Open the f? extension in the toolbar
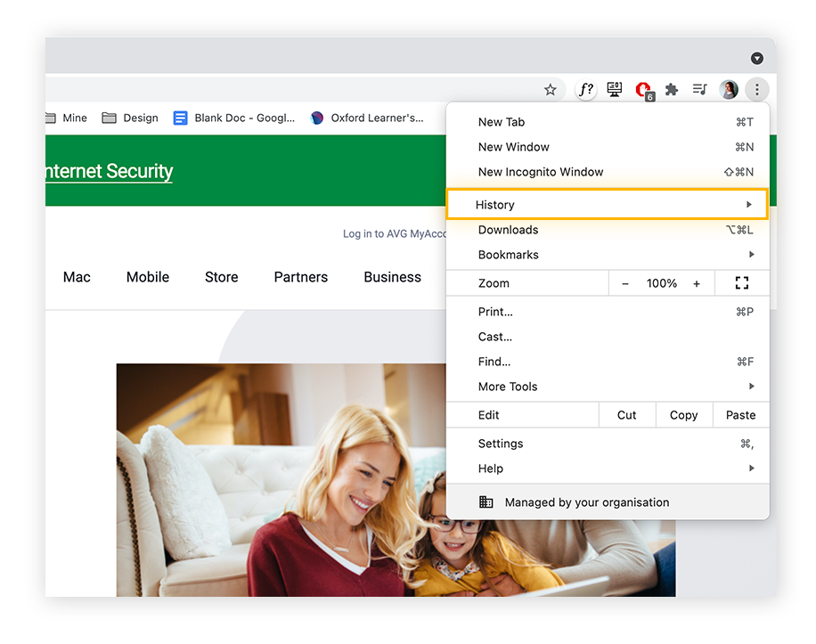 tap(585, 89)
